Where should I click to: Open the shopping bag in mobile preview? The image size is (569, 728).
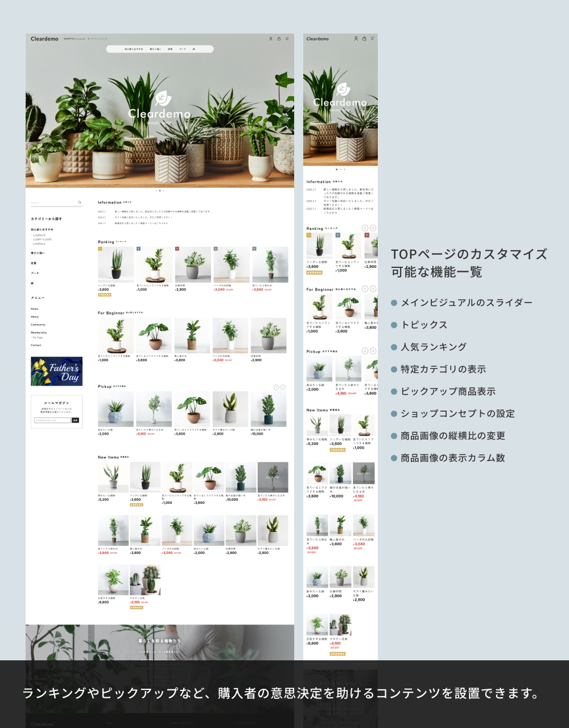pos(364,39)
